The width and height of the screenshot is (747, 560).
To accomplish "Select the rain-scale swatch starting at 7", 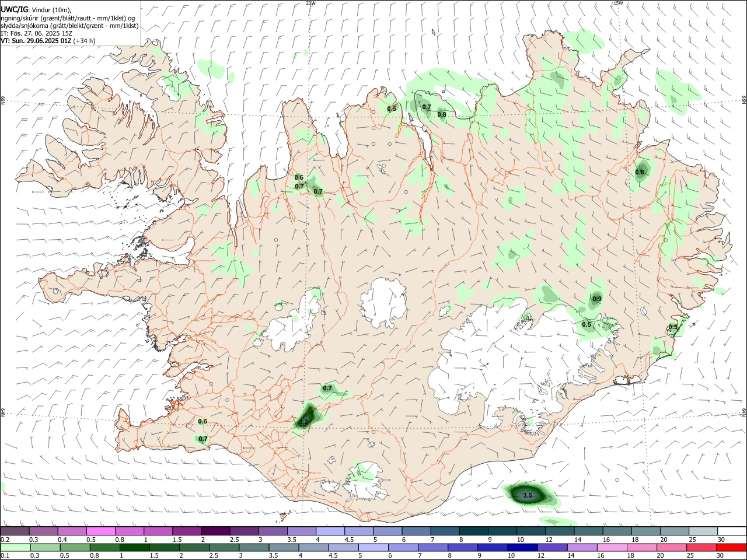I will coord(433,548).
